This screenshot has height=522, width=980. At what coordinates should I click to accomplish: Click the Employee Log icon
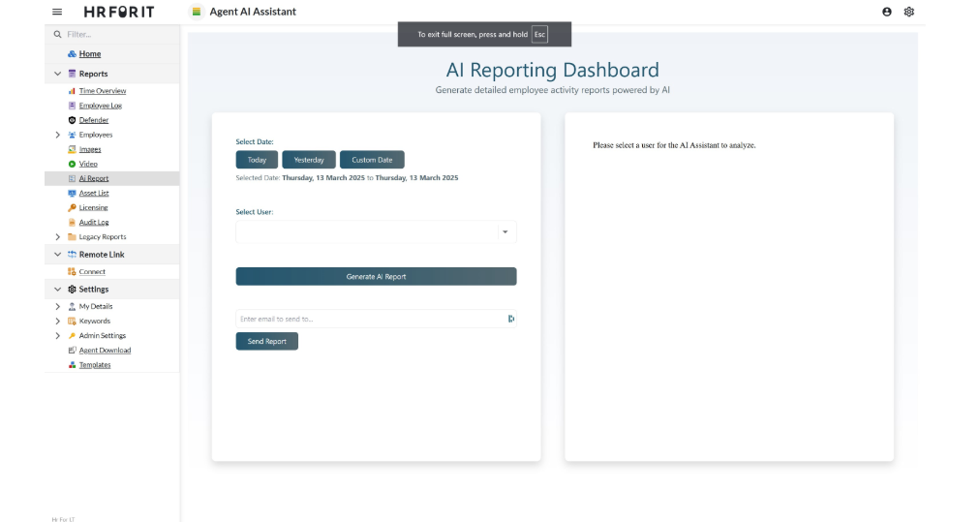coord(72,106)
